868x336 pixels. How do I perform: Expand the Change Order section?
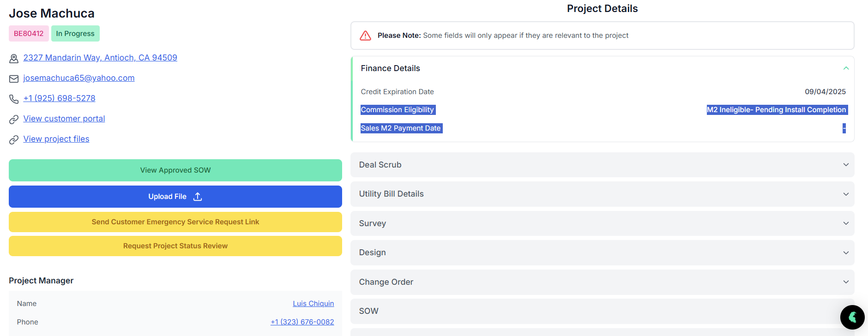tap(602, 282)
